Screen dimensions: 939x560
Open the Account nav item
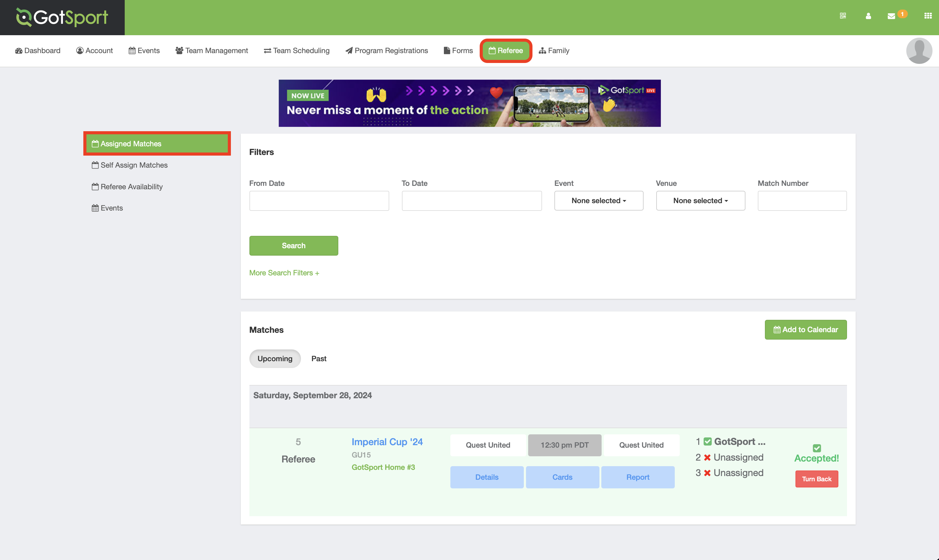pyautogui.click(x=94, y=51)
